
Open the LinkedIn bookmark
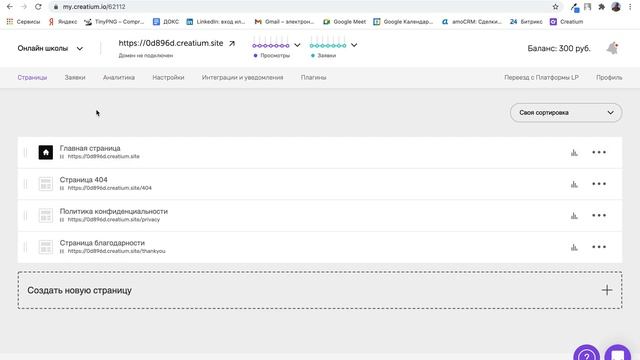point(216,22)
